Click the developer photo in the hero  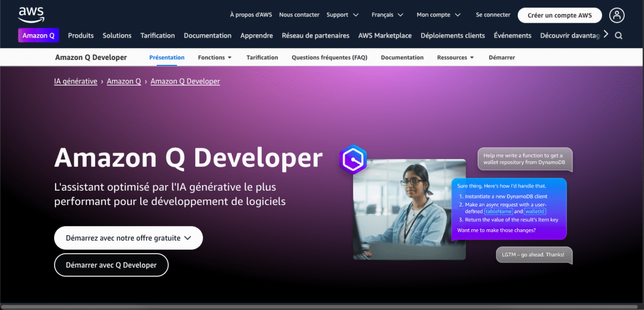click(x=409, y=209)
